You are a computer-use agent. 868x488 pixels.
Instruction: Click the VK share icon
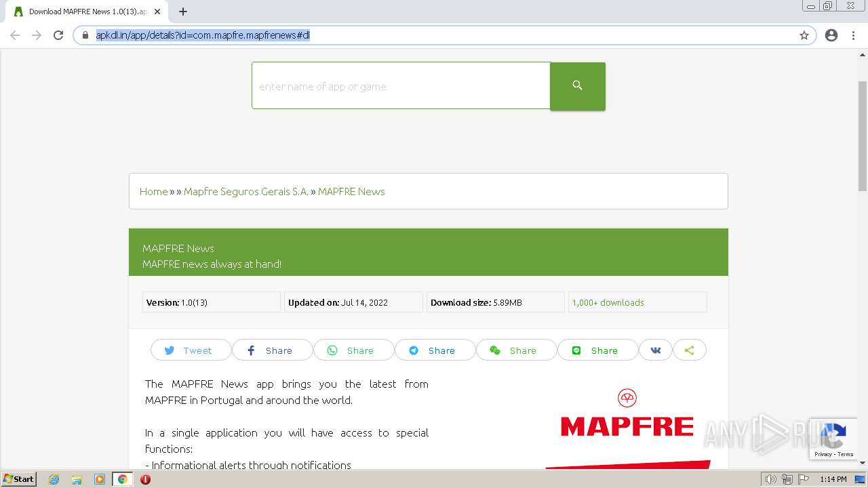point(656,350)
